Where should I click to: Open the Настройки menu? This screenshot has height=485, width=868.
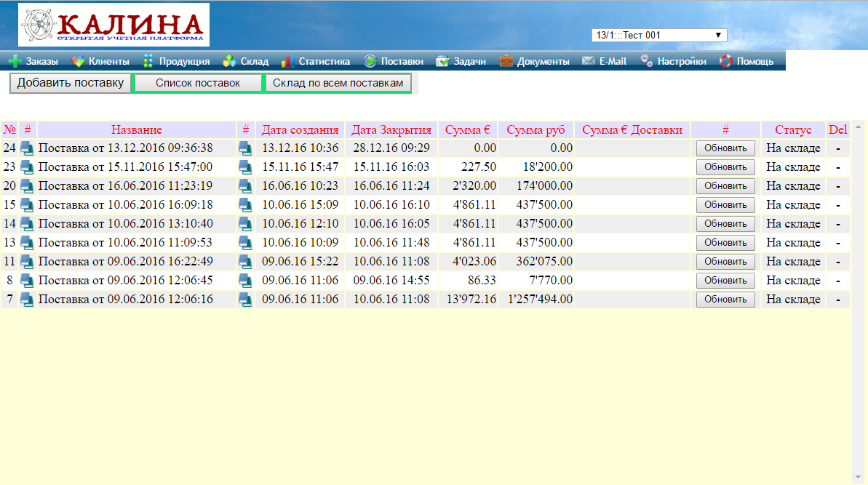point(673,61)
